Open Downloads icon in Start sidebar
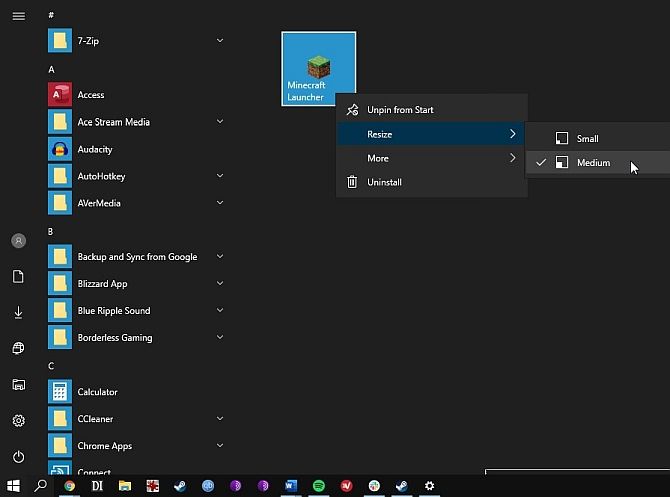The width and height of the screenshot is (670, 497). pyautogui.click(x=18, y=313)
